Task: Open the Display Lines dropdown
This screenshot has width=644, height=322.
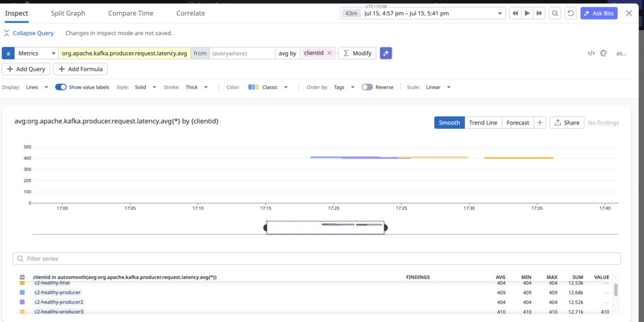Action: [x=37, y=87]
